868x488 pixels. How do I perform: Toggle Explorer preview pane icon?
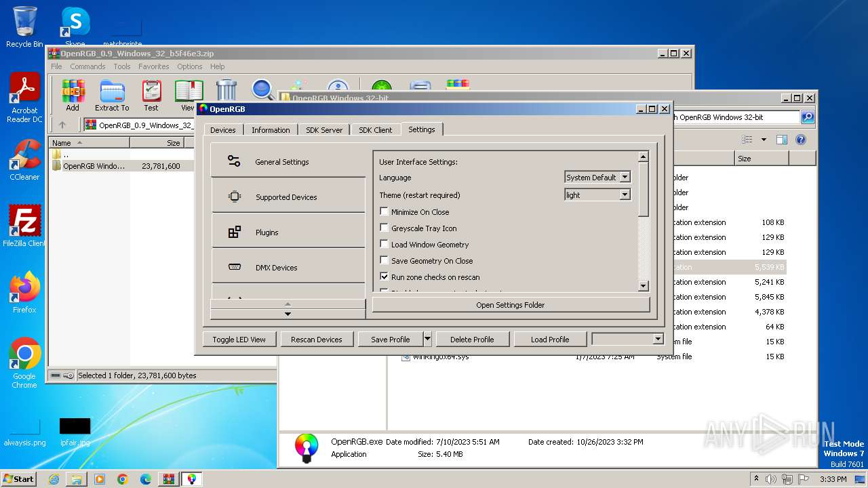781,140
